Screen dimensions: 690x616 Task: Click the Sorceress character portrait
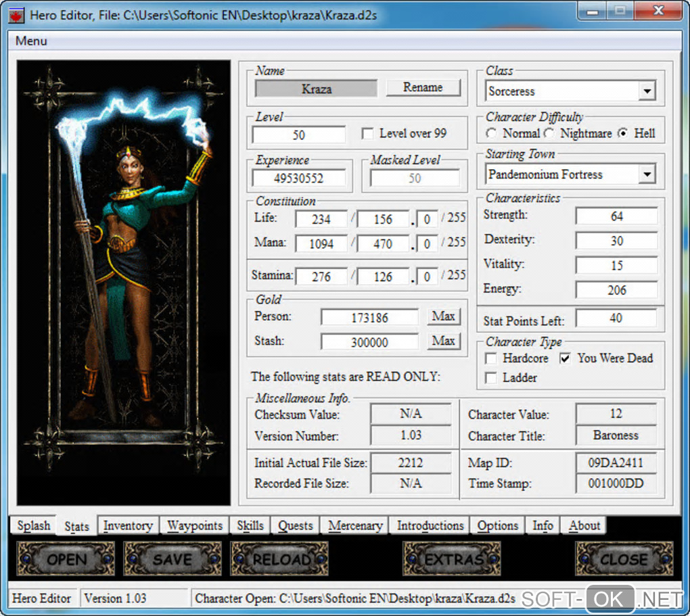pyautogui.click(x=124, y=282)
